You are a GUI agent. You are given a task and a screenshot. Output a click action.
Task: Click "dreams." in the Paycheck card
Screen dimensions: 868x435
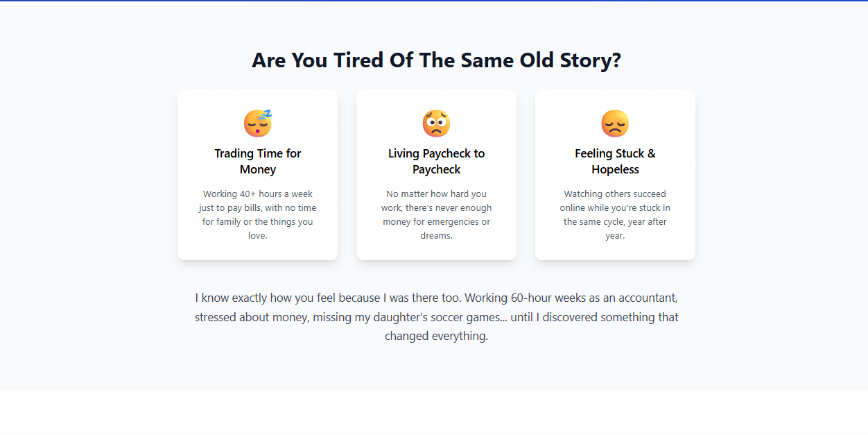point(436,236)
